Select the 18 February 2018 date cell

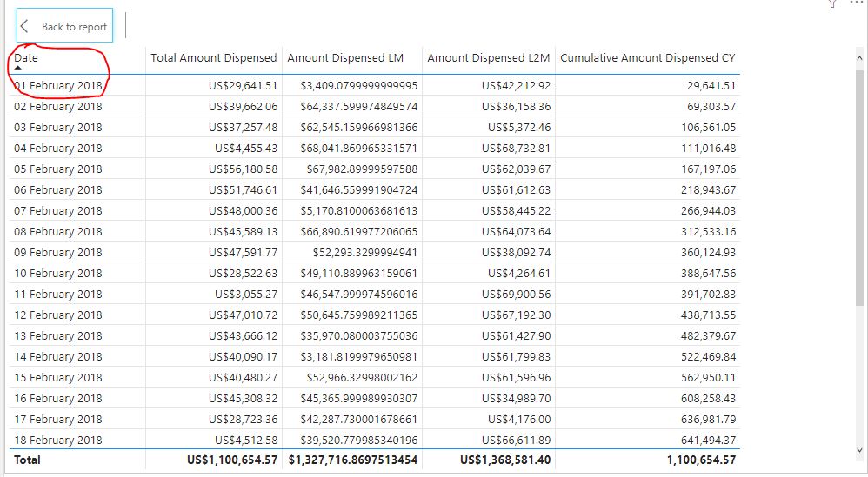[x=58, y=440]
